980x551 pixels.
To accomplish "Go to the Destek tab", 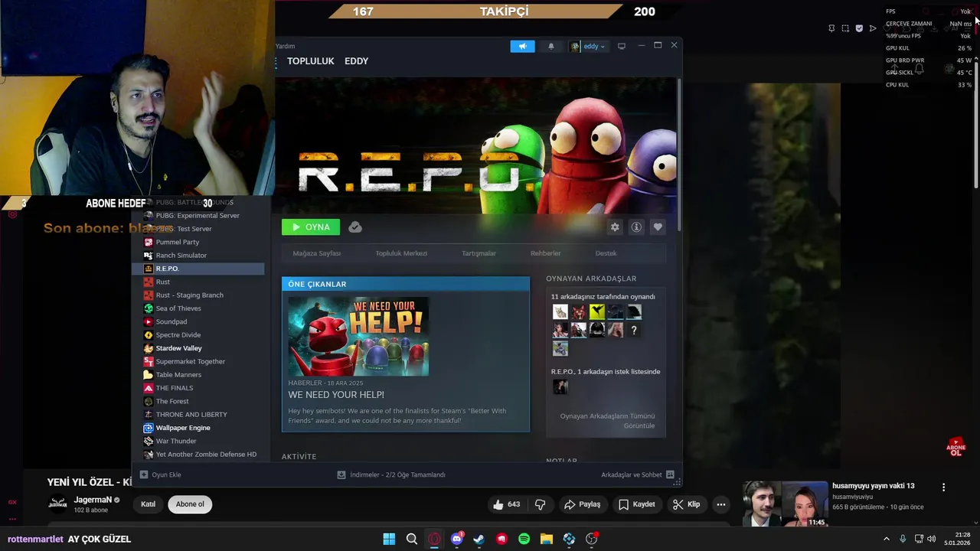I will coord(606,253).
